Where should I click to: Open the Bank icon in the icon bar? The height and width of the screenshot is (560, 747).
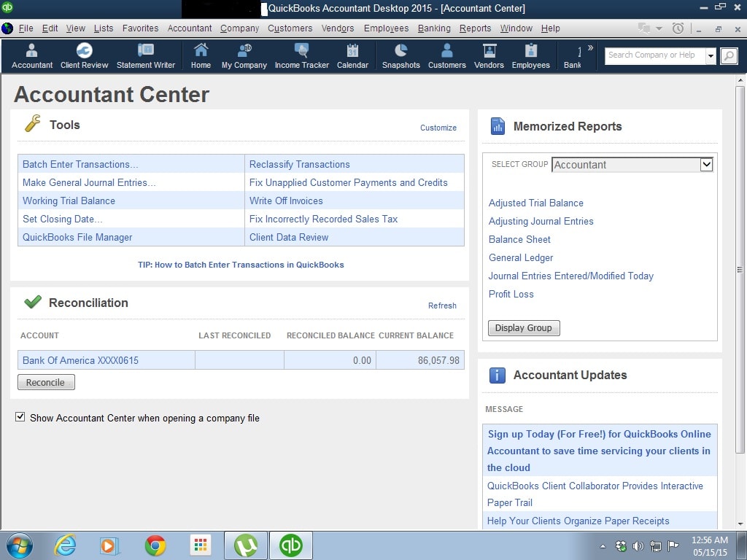573,55
